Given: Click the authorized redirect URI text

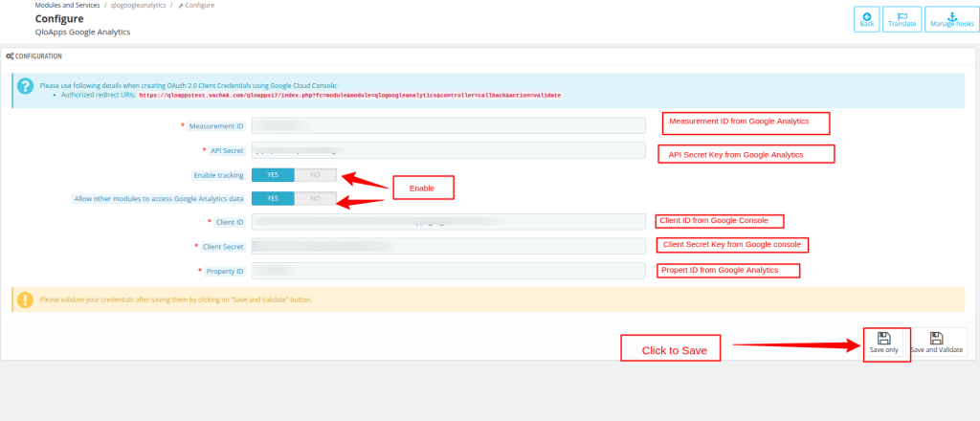Looking at the screenshot, I should [x=349, y=96].
